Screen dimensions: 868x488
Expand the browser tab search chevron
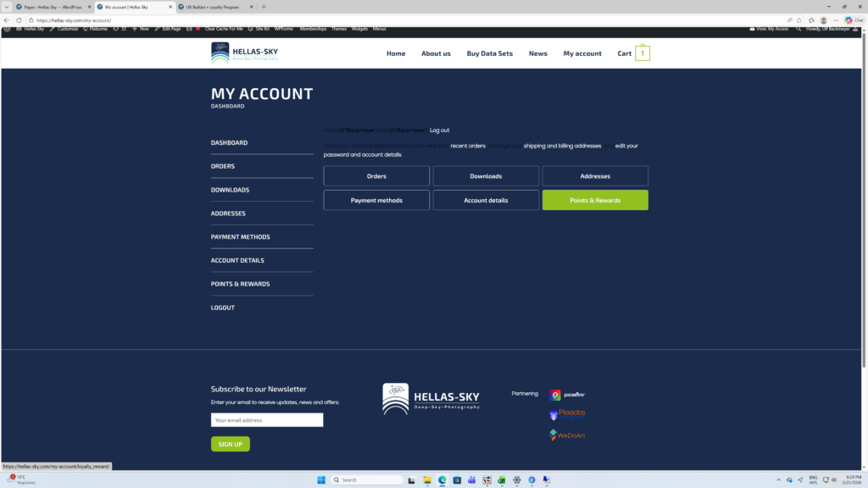(8, 7)
